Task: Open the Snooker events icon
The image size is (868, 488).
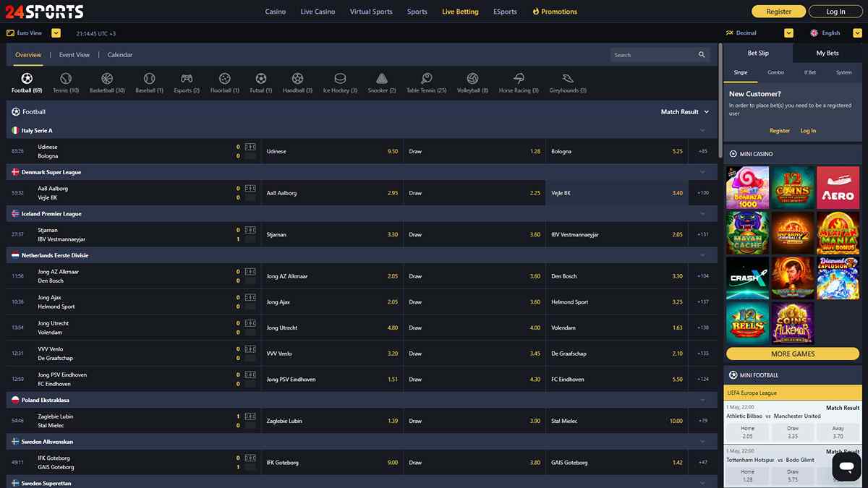Action: pos(381,80)
